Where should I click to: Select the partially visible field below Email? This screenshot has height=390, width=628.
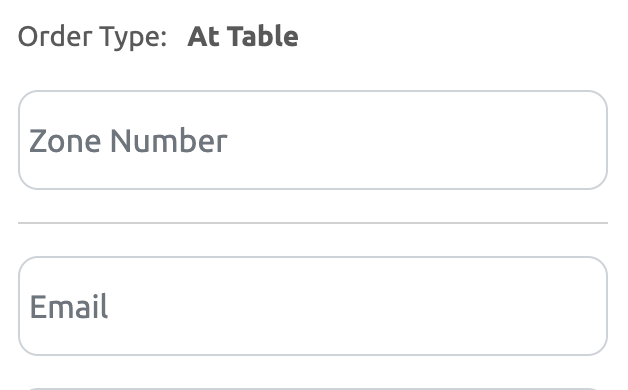pos(313,388)
